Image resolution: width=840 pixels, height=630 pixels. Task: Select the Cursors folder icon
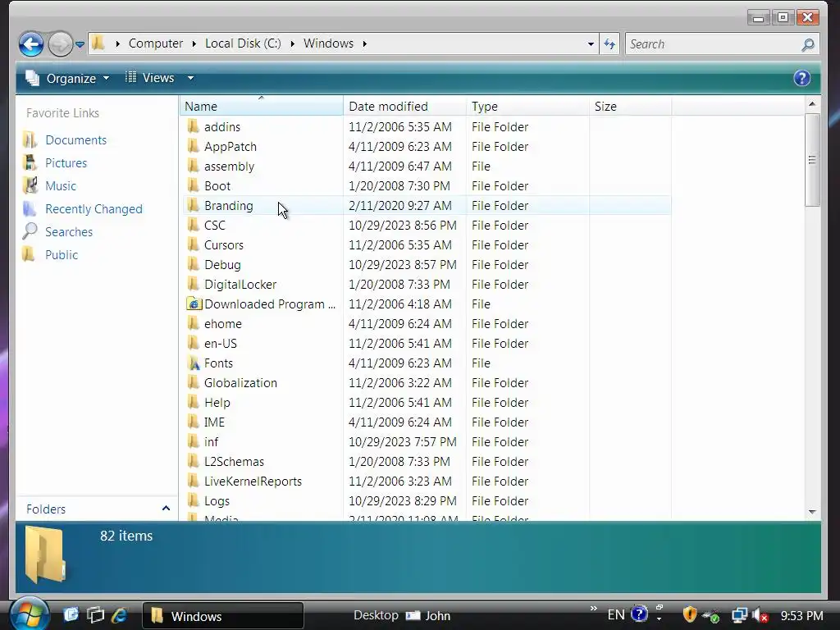click(194, 244)
